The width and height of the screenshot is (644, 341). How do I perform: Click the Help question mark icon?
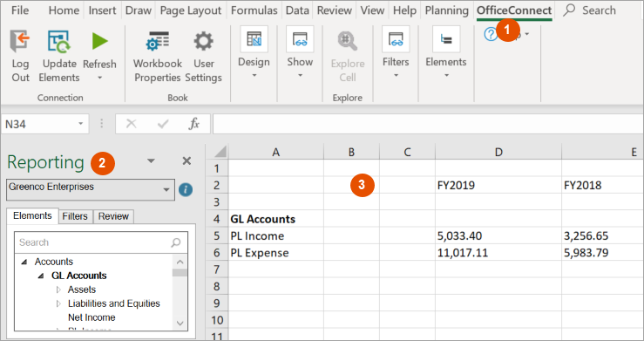coord(491,35)
